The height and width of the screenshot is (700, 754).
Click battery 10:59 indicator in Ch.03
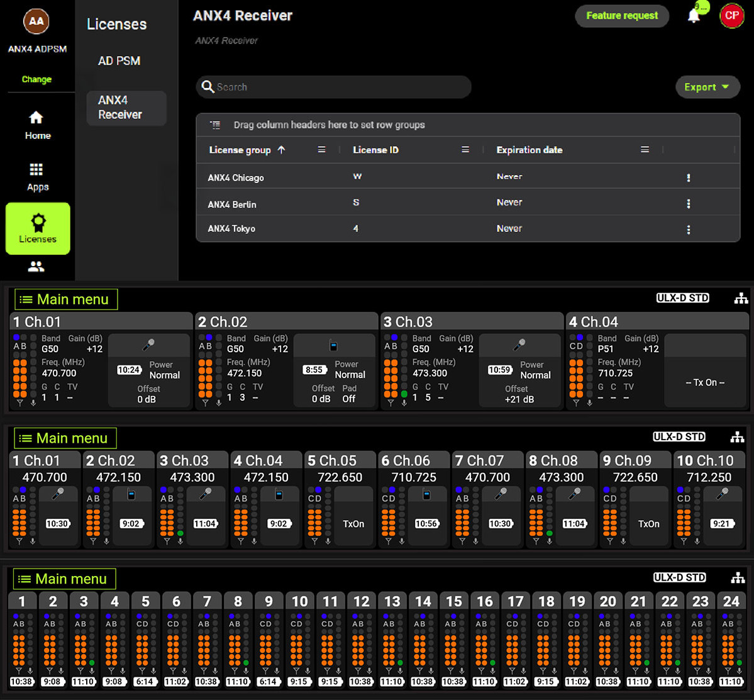[500, 370]
